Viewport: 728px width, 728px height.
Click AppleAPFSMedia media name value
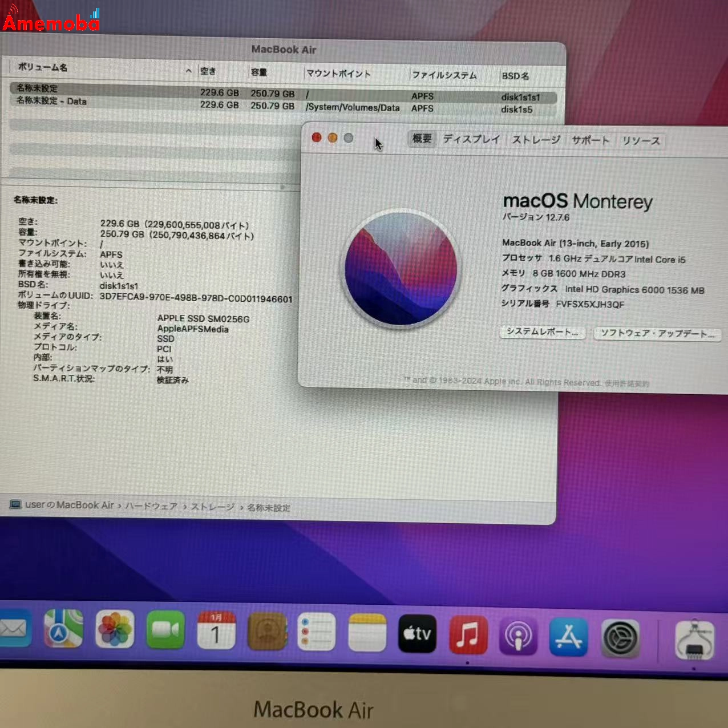[193, 329]
